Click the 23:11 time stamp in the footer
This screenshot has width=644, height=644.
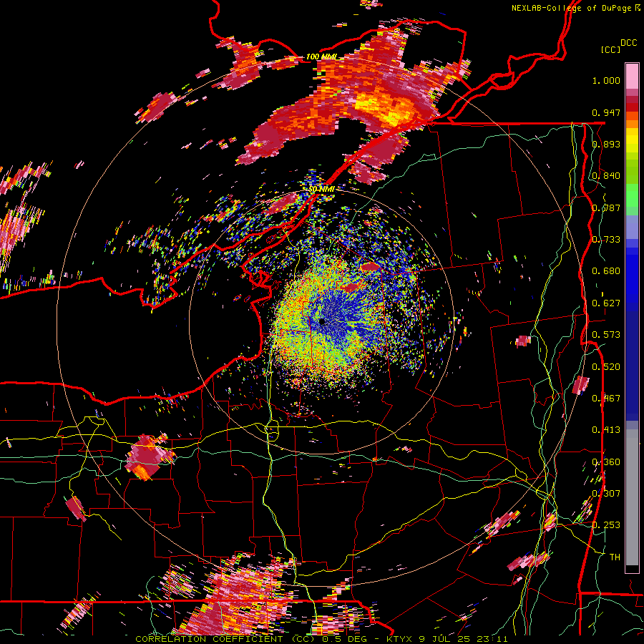pos(492,639)
